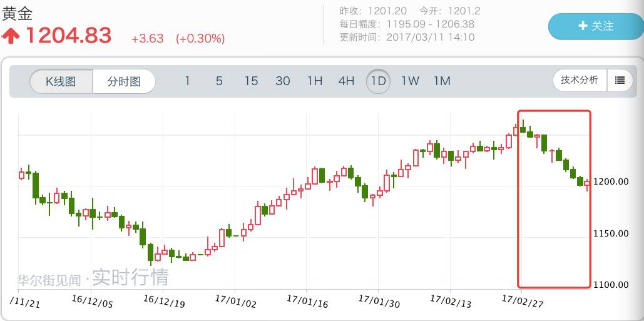Viewport: 644px width, 321px height.
Task: Click the 关注 follow button
Action: 596,26
